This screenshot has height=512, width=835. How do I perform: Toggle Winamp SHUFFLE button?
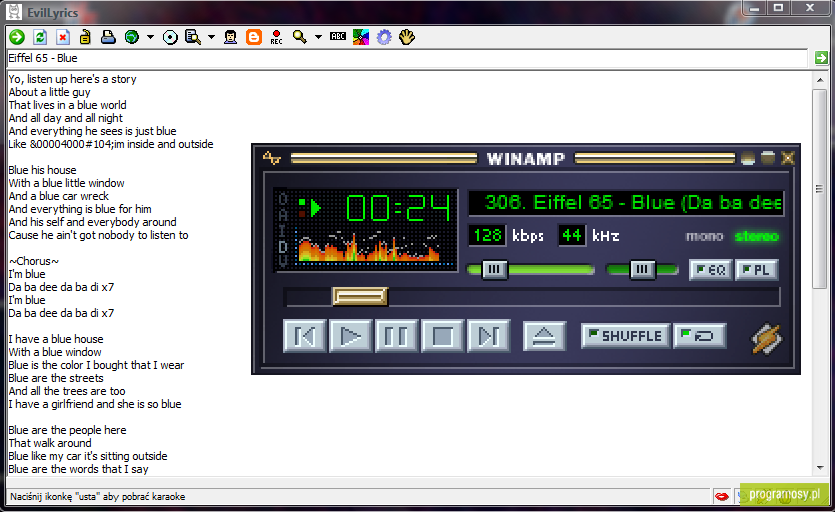625,336
